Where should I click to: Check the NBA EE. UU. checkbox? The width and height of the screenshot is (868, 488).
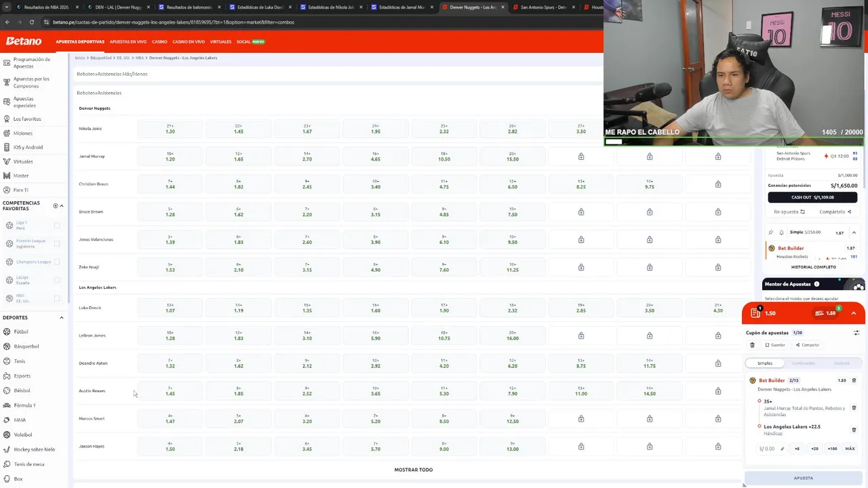57,298
